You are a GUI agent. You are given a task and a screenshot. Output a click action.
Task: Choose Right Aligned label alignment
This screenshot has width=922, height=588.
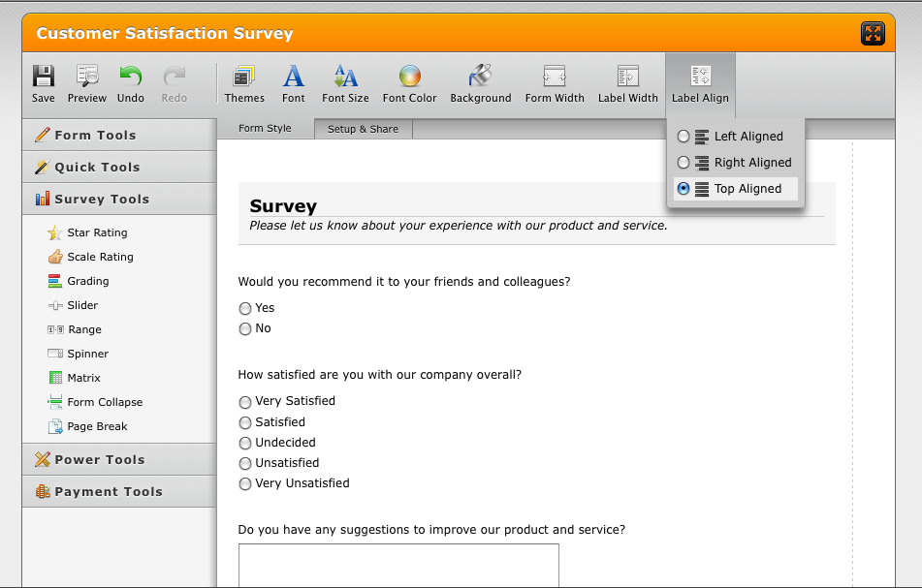(684, 163)
